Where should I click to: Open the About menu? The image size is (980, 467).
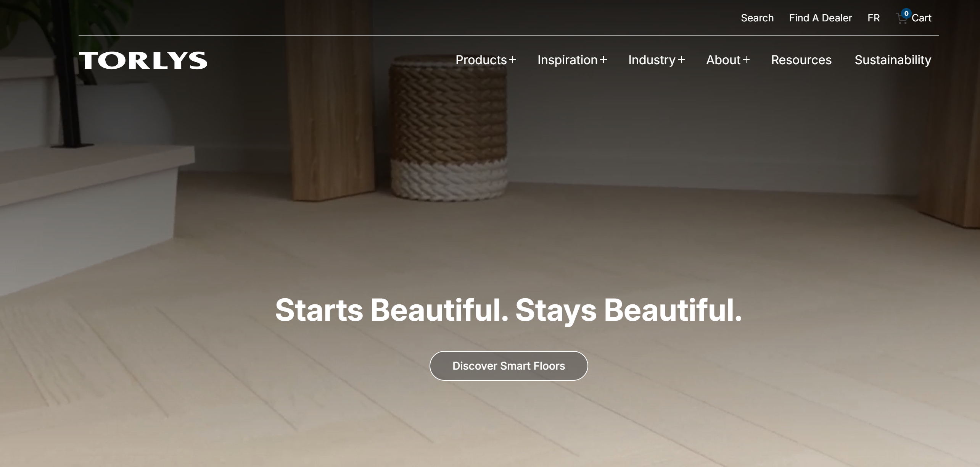coord(723,60)
